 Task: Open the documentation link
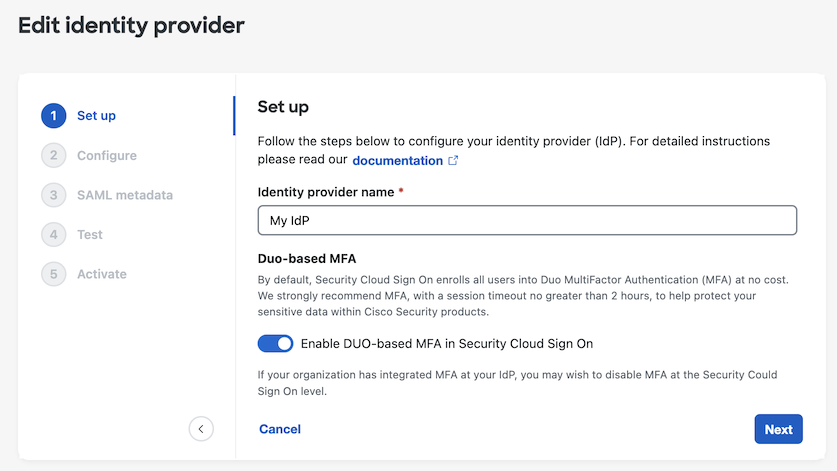point(397,160)
